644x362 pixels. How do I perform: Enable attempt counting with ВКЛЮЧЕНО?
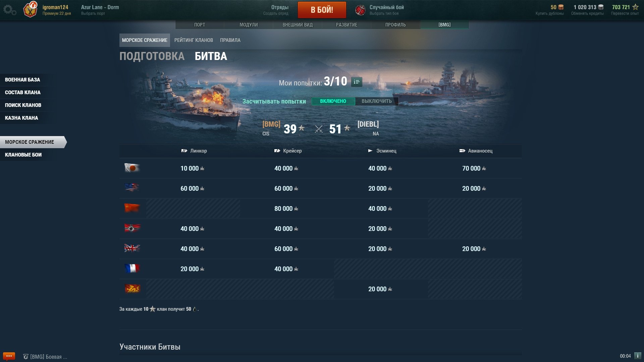[333, 101]
